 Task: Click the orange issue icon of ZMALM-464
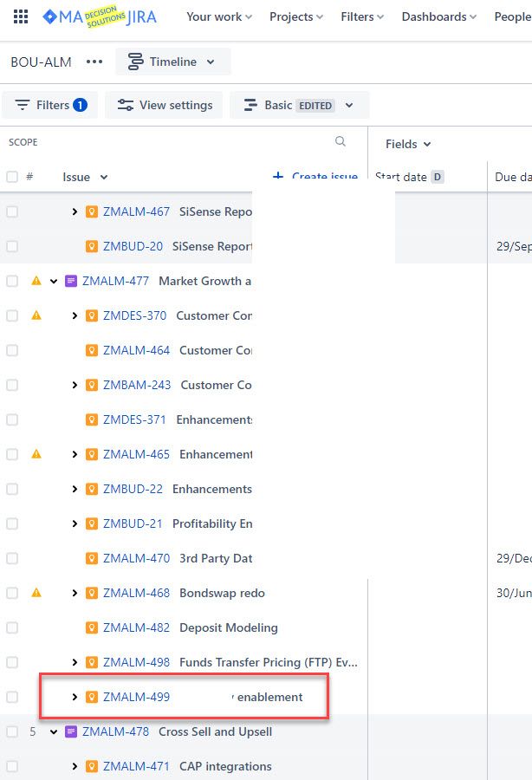point(92,350)
